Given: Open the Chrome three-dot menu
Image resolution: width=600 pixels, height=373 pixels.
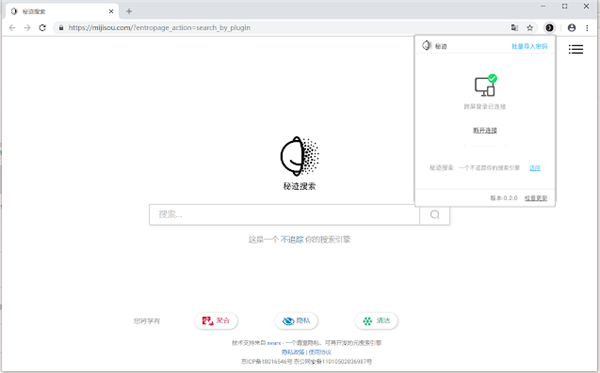Looking at the screenshot, I should [x=587, y=28].
